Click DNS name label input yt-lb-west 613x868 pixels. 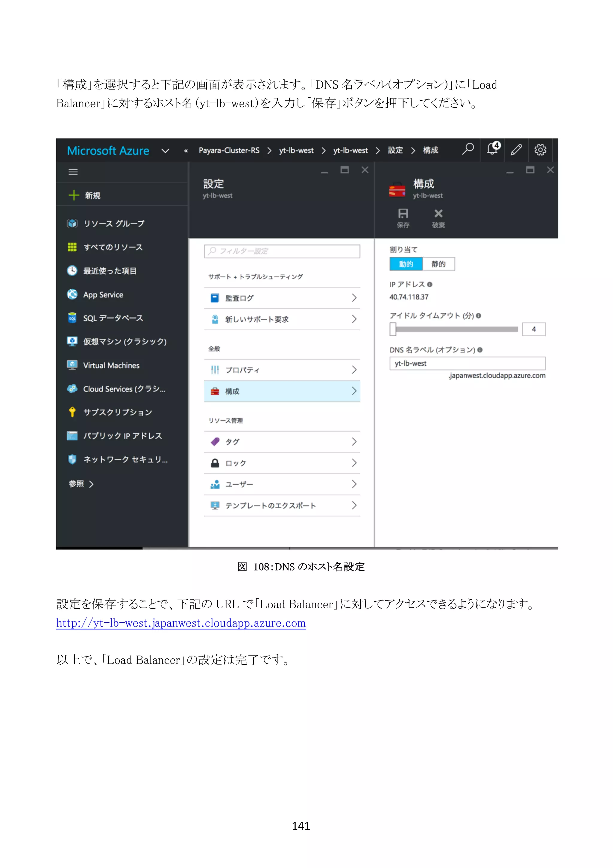(467, 363)
